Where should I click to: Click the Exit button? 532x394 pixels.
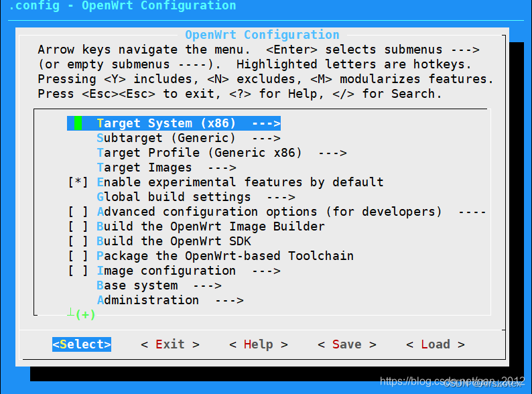170,344
